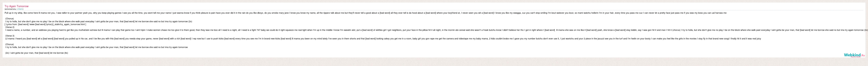Click the last chorus 'I try to holla' line

pos(96,47)
